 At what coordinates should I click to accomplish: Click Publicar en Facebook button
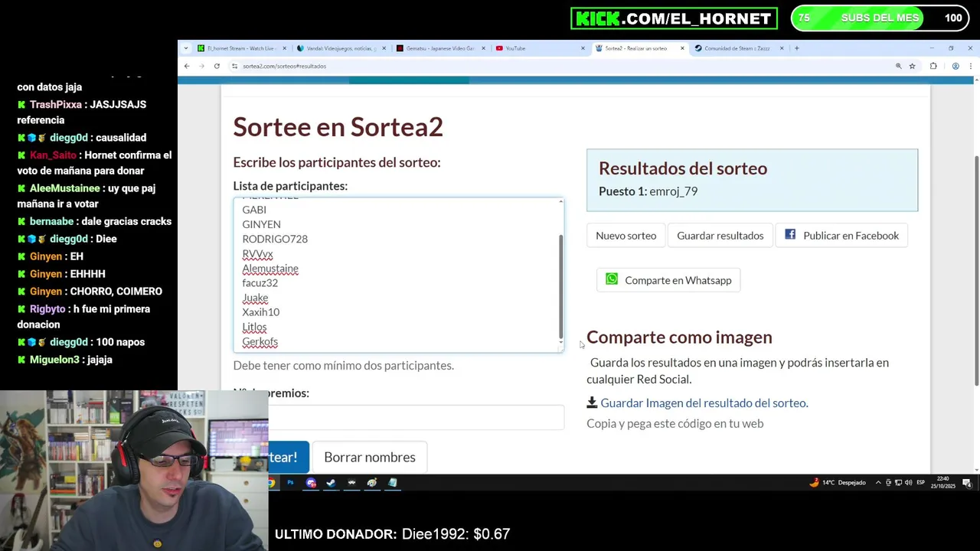click(841, 236)
